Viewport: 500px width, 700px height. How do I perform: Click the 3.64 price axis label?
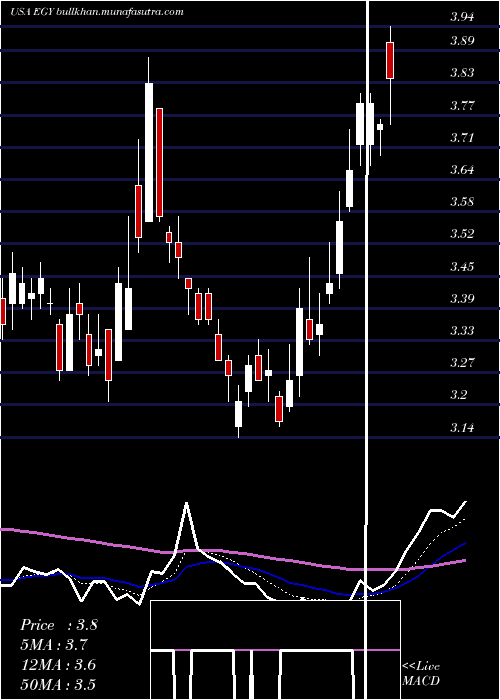[x=462, y=170]
